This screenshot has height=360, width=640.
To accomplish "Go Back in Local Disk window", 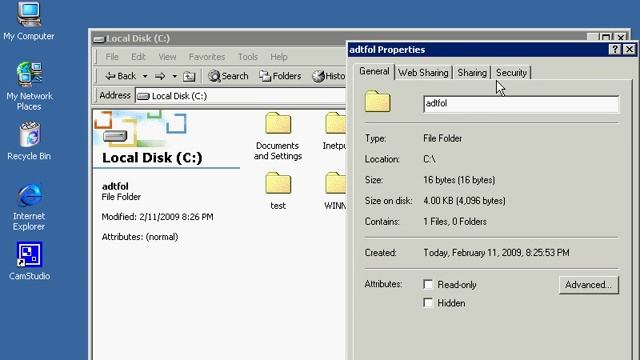I will [121, 76].
